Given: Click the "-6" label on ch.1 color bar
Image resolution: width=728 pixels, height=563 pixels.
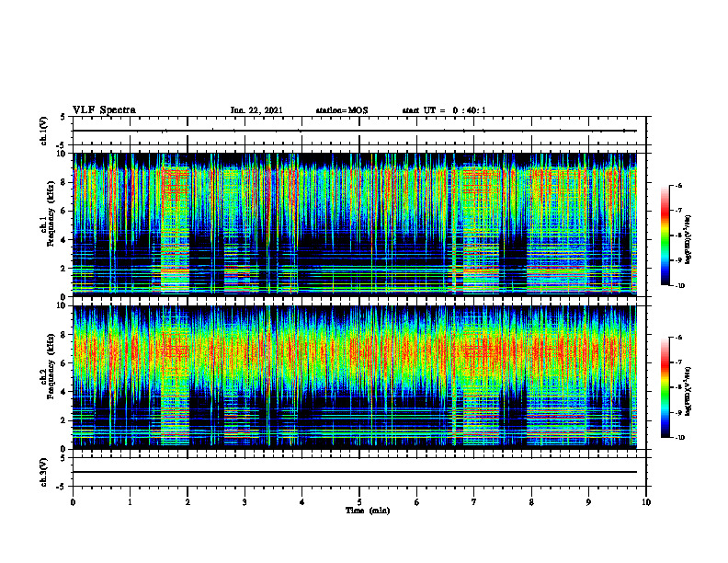Looking at the screenshot, I should tap(678, 185).
